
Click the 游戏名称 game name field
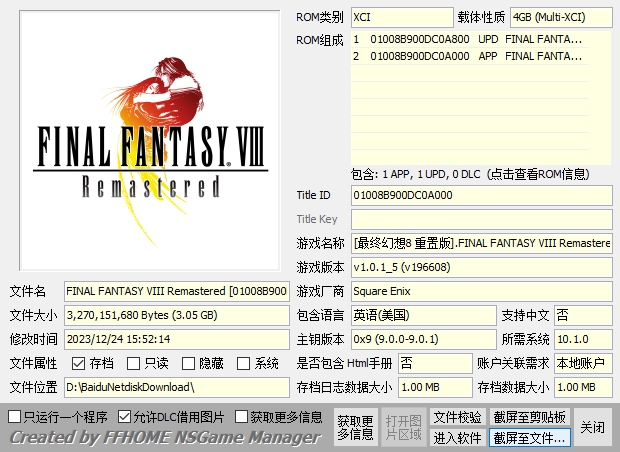point(482,243)
